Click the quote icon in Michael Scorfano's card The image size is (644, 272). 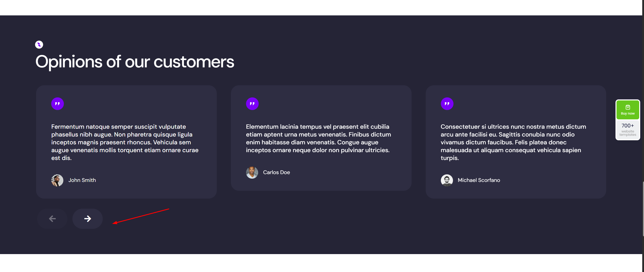[x=447, y=104]
